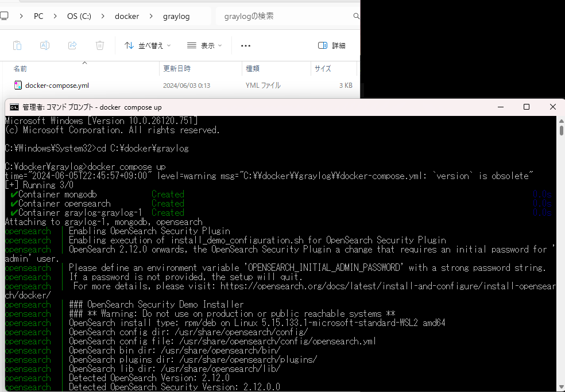Sort by 更新日時 column header
The width and height of the screenshot is (565, 392).
click(x=177, y=68)
